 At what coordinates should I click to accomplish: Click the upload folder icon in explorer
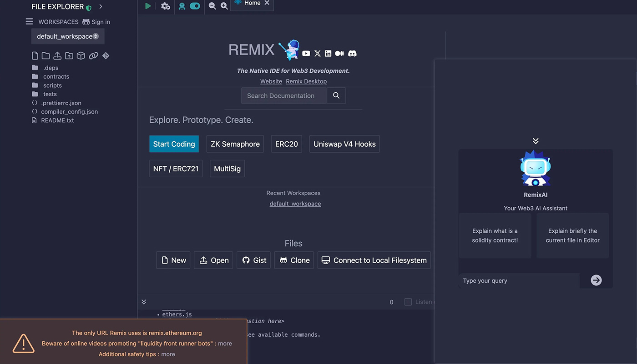click(x=69, y=56)
